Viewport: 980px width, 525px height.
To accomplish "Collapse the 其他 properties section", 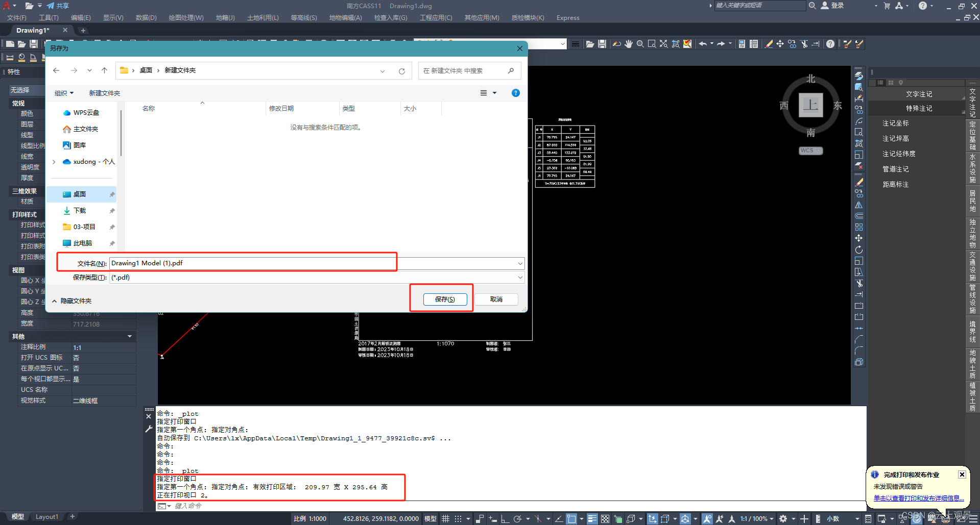I will [x=129, y=336].
